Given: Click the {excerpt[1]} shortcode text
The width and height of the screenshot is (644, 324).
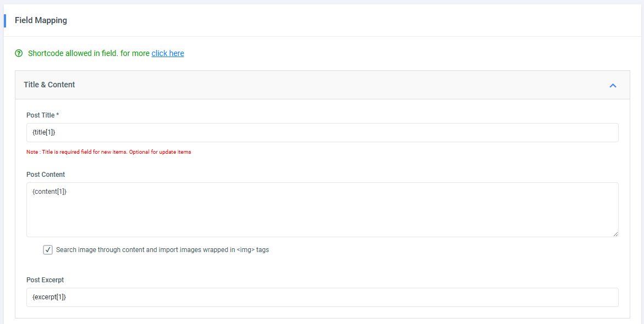Looking at the screenshot, I should pos(49,297).
